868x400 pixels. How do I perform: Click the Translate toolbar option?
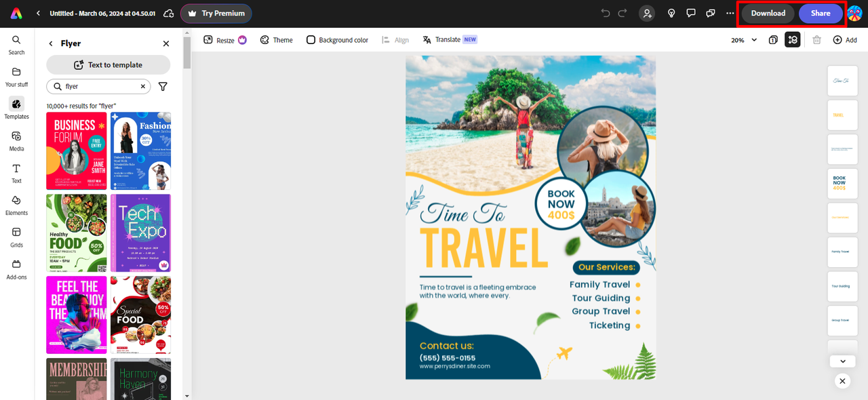click(450, 39)
